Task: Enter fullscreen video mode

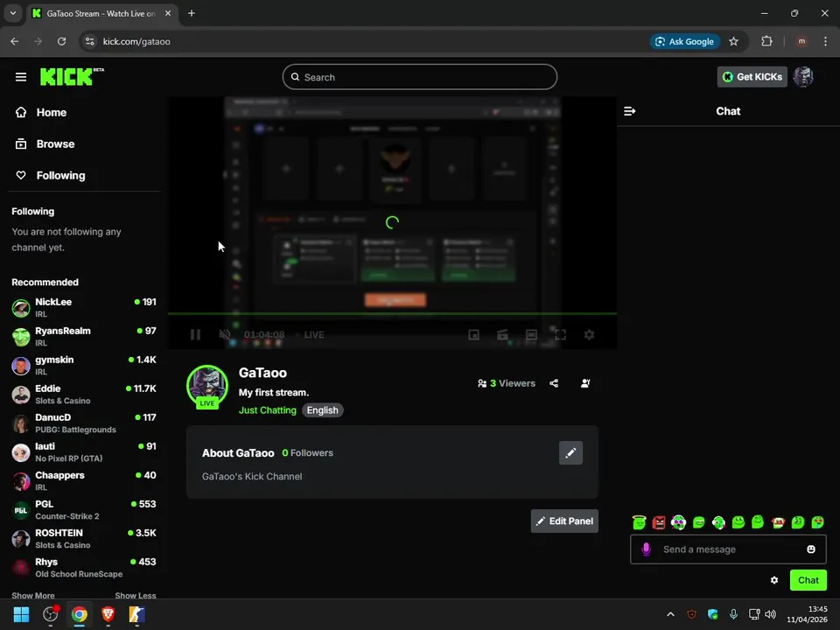Action: (560, 335)
